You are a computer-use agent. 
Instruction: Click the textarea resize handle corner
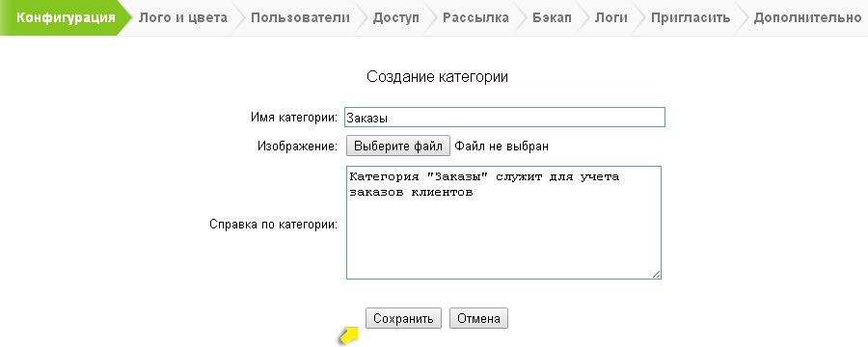coord(656,274)
